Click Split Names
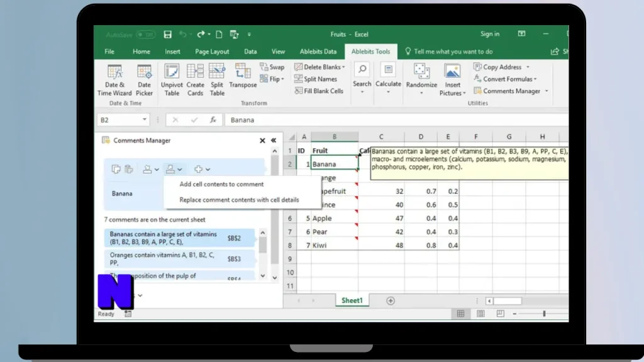Screen dimensions: 644x362 click(316, 79)
